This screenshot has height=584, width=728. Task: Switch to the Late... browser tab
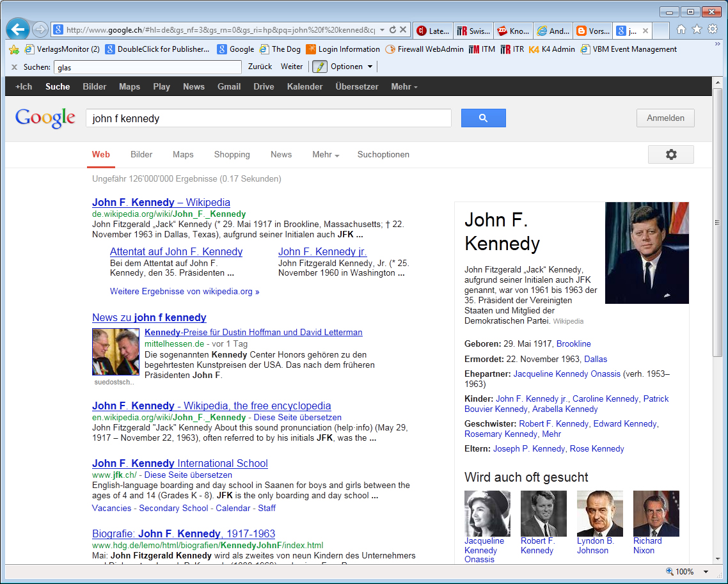point(434,31)
